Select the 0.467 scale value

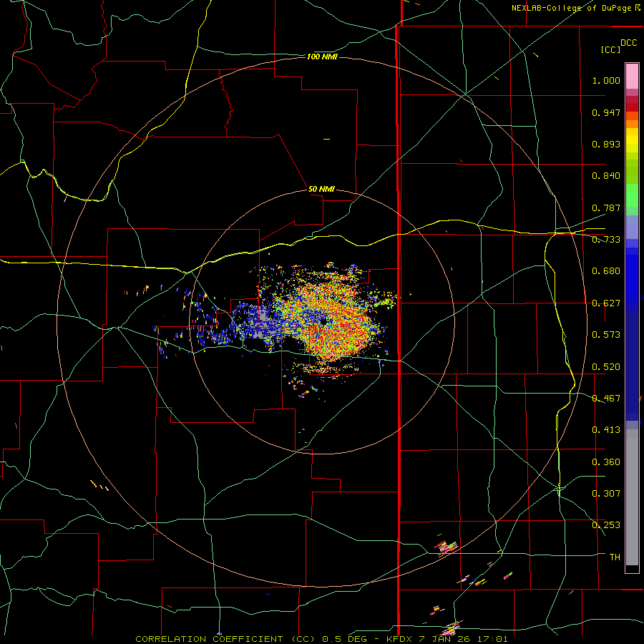click(x=606, y=399)
